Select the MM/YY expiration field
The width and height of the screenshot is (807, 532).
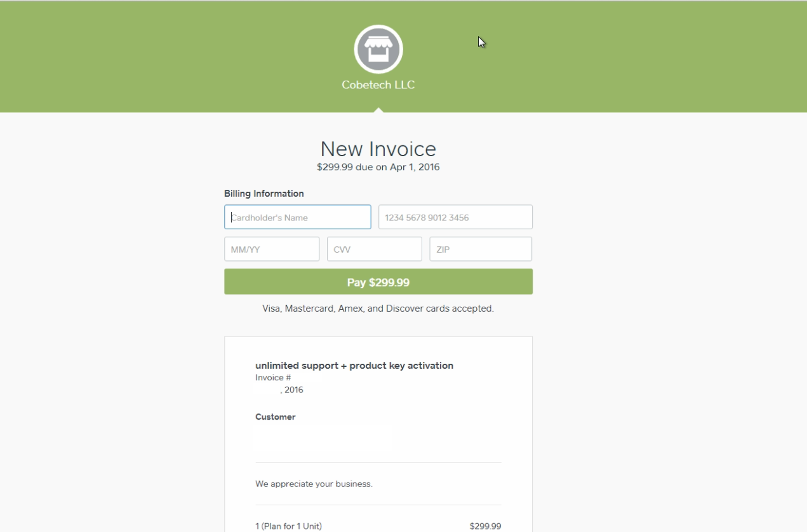click(x=272, y=249)
